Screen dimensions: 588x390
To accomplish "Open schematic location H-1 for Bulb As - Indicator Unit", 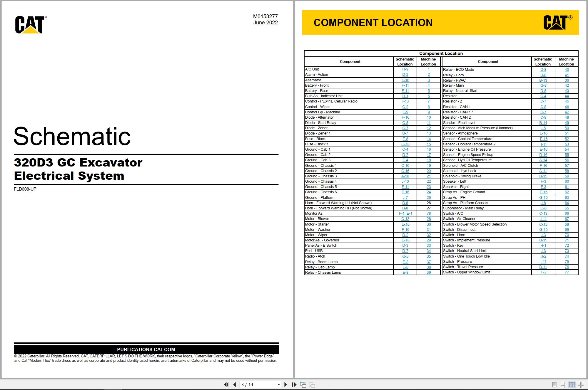I will [405, 96].
